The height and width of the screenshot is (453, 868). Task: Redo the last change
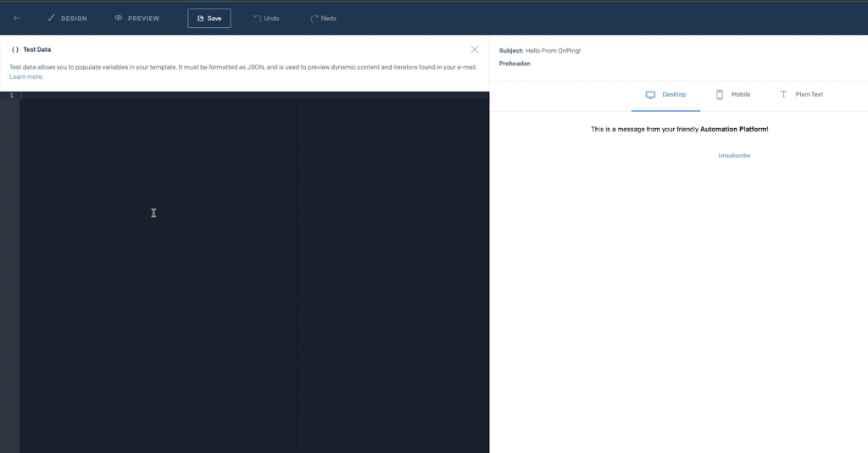pos(323,19)
